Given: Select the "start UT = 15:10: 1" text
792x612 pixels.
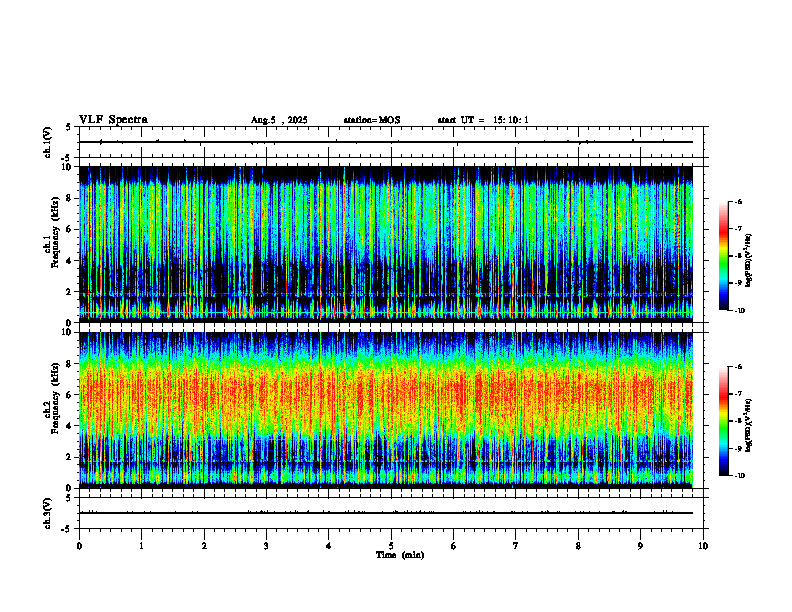Looking at the screenshot, I should (483, 120).
